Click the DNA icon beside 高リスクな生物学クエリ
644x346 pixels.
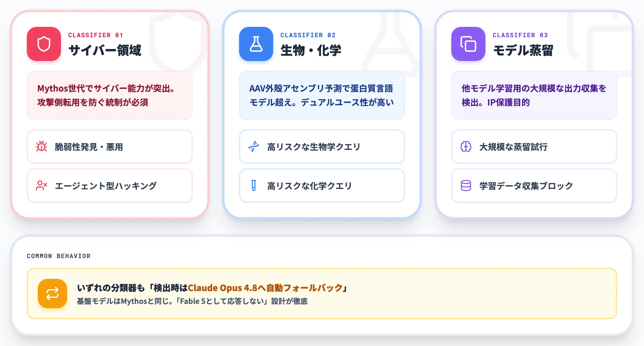click(x=254, y=147)
